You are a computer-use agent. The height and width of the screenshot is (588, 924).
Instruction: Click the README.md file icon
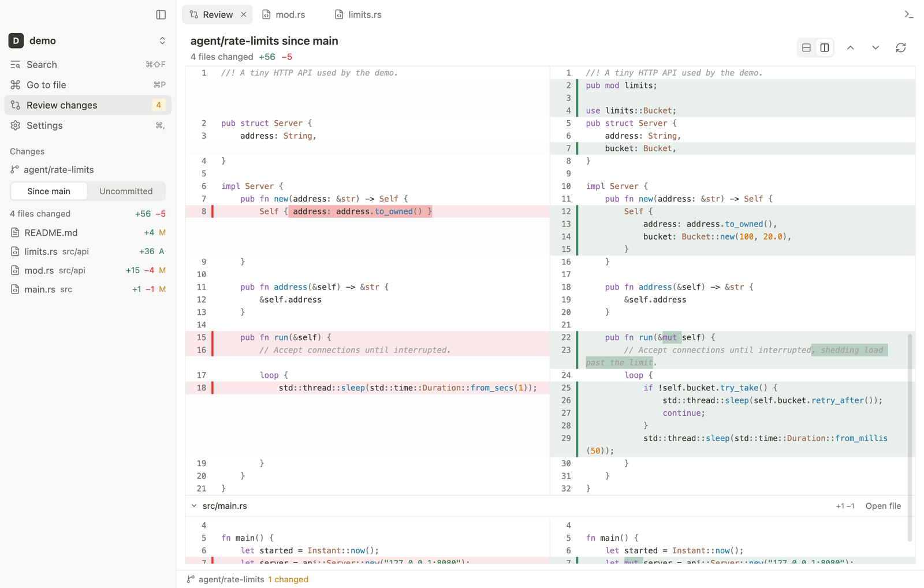pos(15,232)
